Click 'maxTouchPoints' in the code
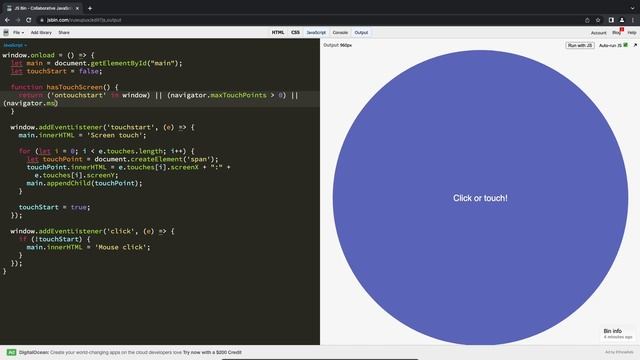Viewport: 640px width, 360px height. click(238, 95)
